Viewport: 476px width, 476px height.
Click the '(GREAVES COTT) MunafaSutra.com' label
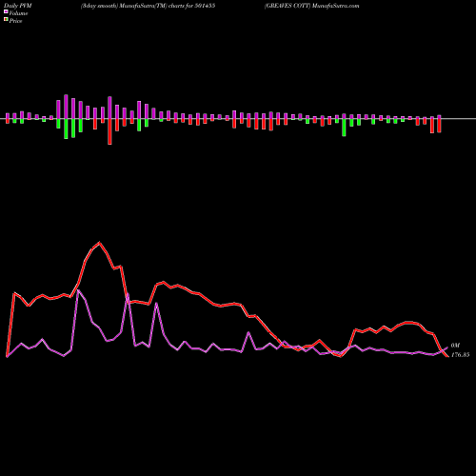coord(311,6)
